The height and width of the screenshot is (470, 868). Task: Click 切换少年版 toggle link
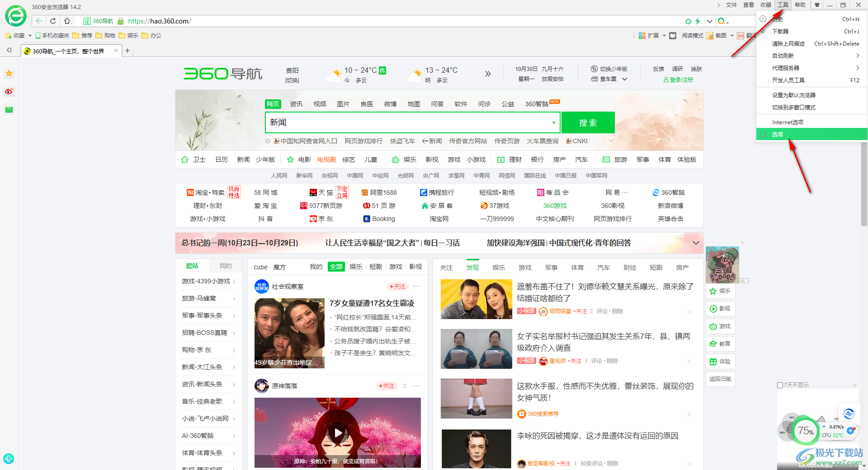(609, 69)
